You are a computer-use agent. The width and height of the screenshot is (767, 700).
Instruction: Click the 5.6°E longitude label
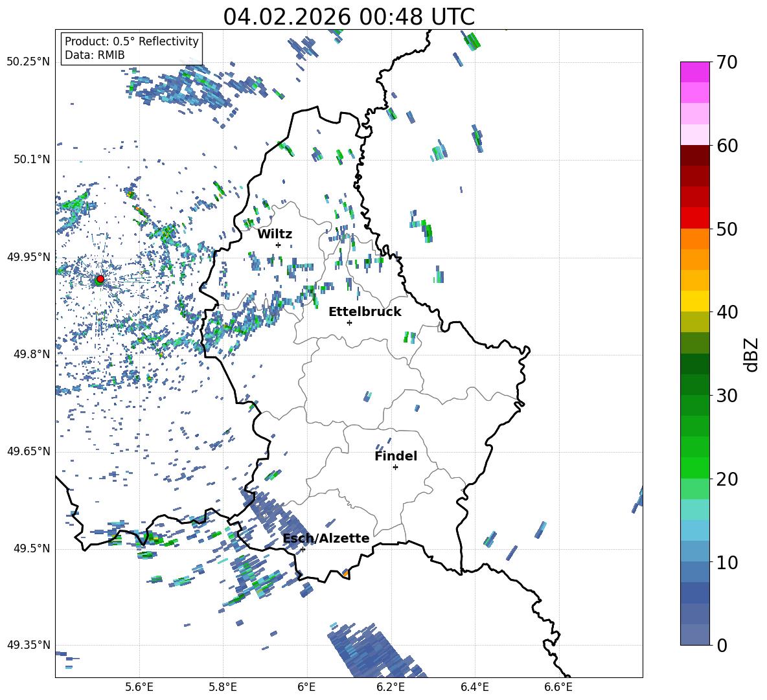point(139,687)
